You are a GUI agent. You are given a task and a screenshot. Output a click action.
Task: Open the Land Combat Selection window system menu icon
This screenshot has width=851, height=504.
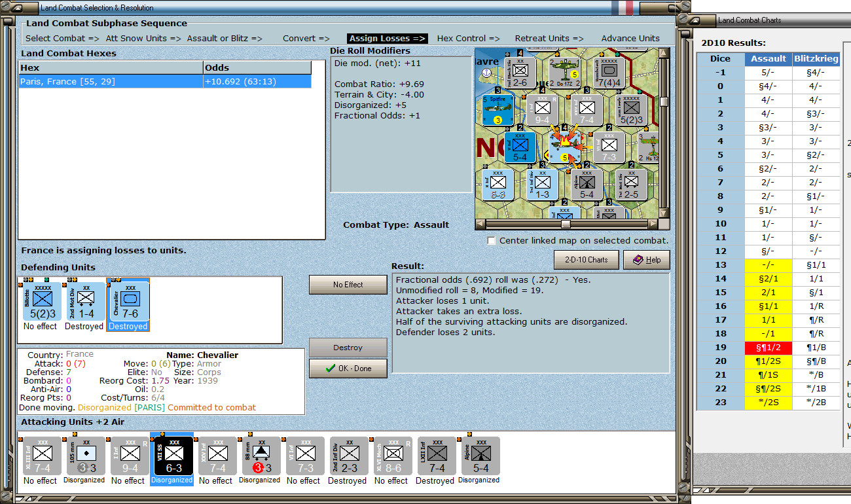[x=18, y=8]
